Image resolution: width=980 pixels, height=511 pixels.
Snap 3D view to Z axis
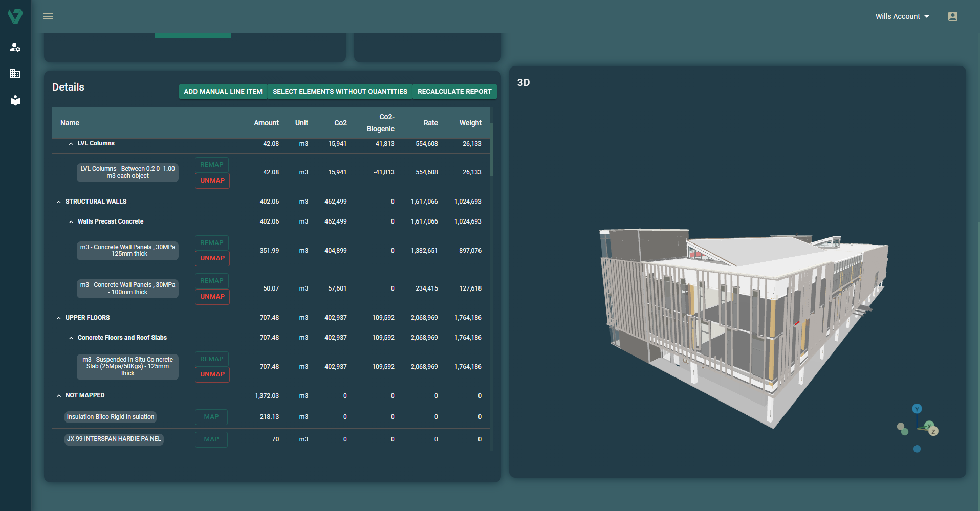click(933, 432)
